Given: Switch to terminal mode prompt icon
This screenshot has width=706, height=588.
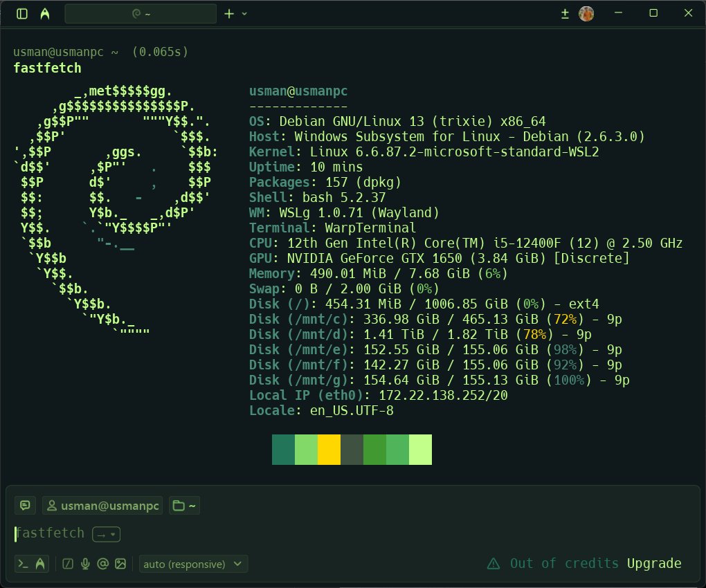Looking at the screenshot, I should click(x=23, y=564).
